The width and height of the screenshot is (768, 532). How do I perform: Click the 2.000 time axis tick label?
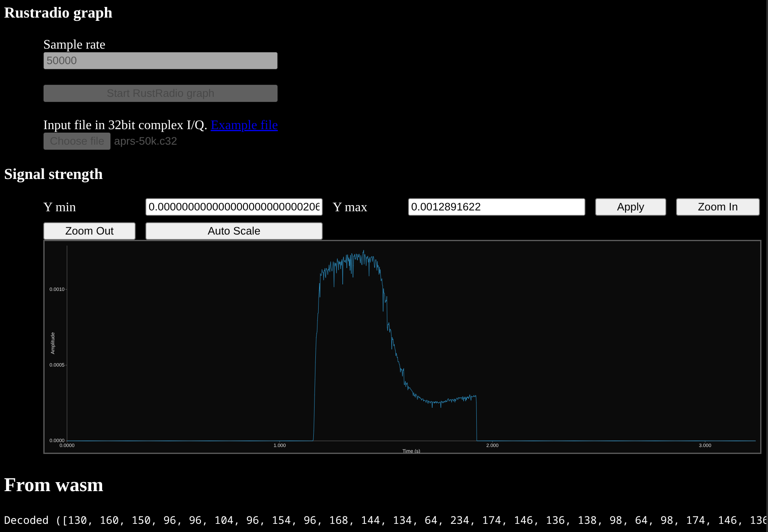point(492,445)
